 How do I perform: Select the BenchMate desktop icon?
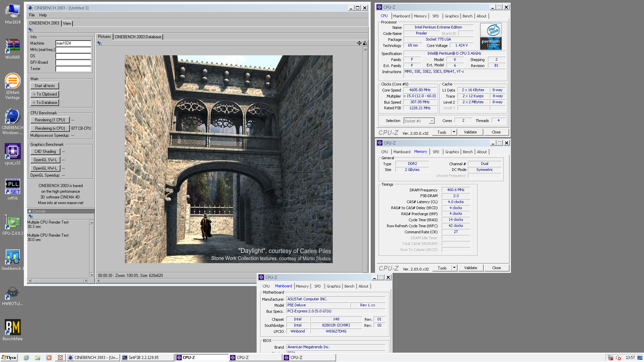(12, 330)
